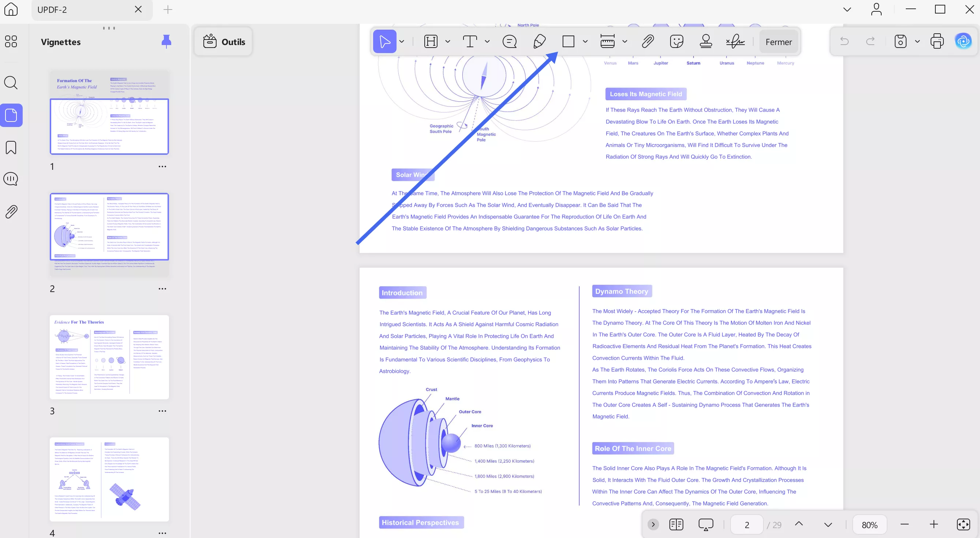Open page display mode options
The image size is (980, 538).
(676, 524)
